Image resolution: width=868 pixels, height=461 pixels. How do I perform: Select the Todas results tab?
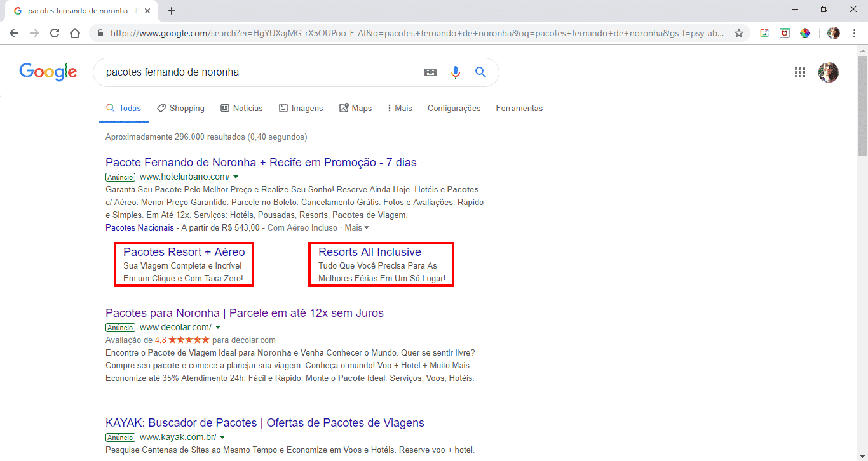click(124, 109)
